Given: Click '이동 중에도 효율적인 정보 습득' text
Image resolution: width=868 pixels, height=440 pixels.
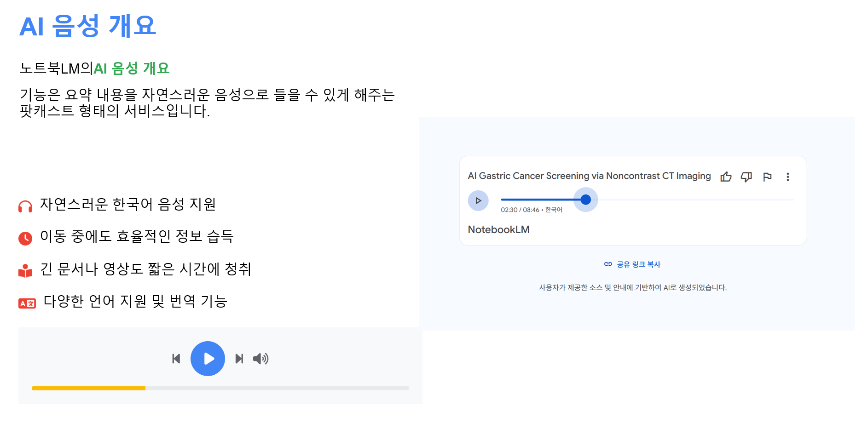Looking at the screenshot, I should pyautogui.click(x=137, y=236).
